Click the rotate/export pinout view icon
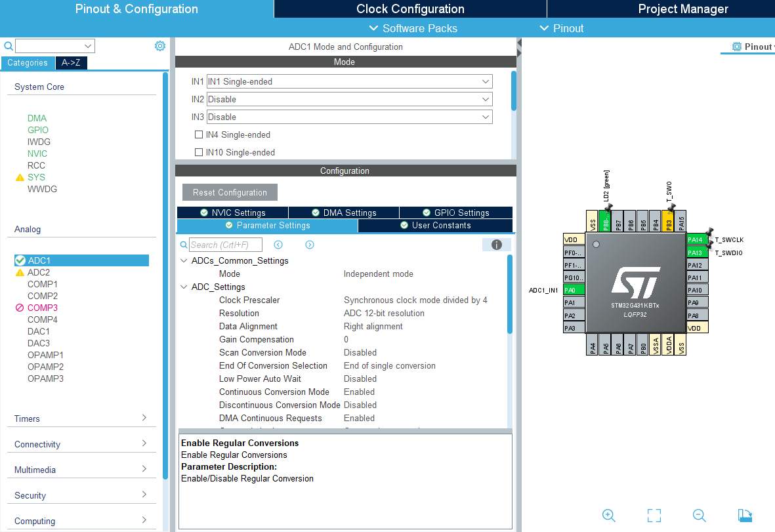 point(744,515)
